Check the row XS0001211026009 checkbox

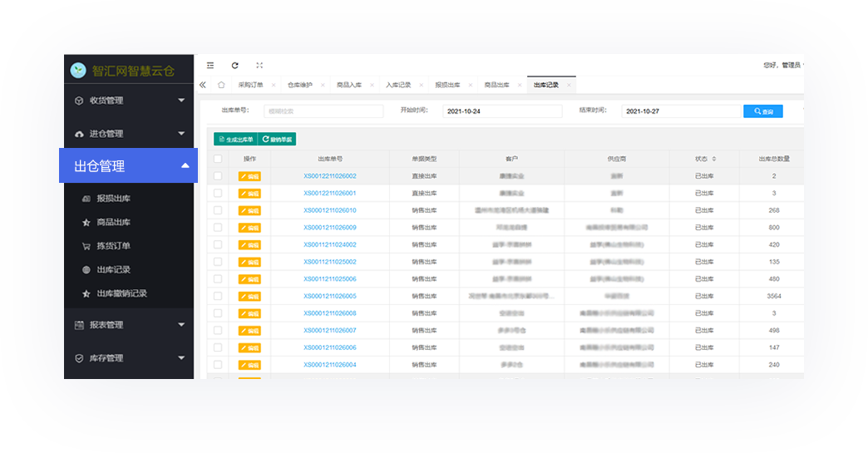point(218,227)
